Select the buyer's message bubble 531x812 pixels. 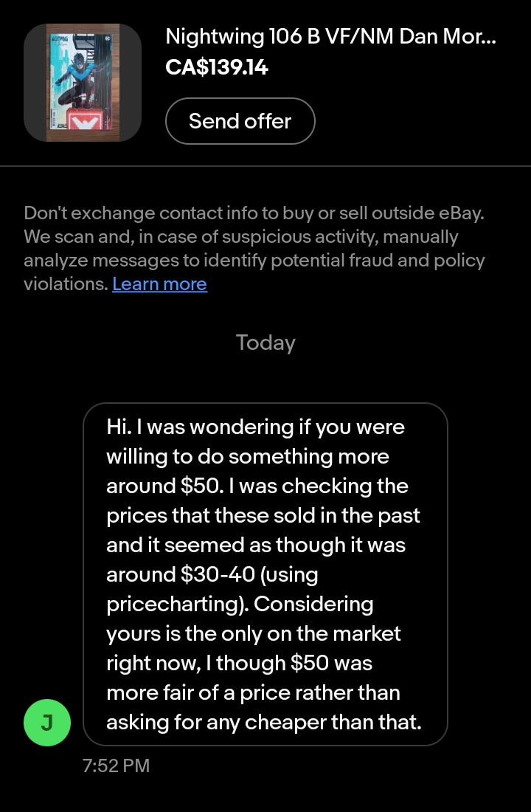click(265, 574)
